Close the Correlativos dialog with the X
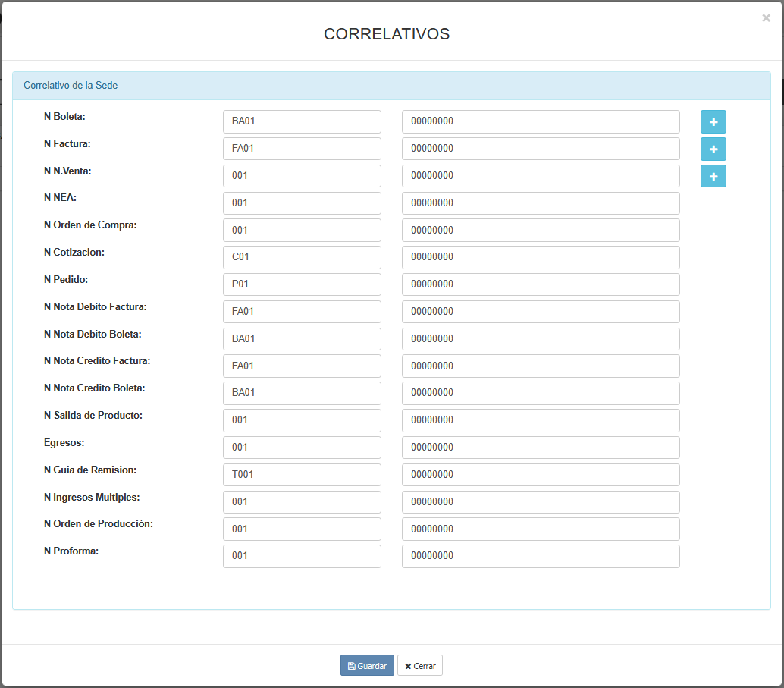784x688 pixels. coord(766,18)
